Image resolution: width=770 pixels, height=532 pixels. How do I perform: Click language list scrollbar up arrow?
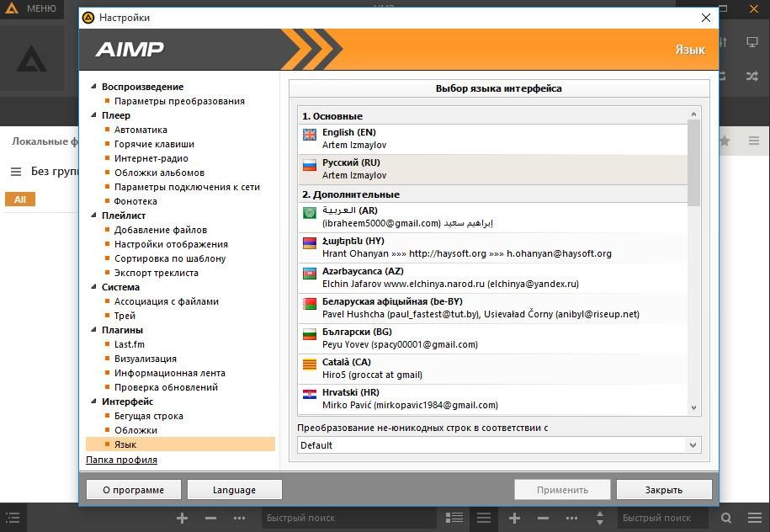(x=693, y=114)
